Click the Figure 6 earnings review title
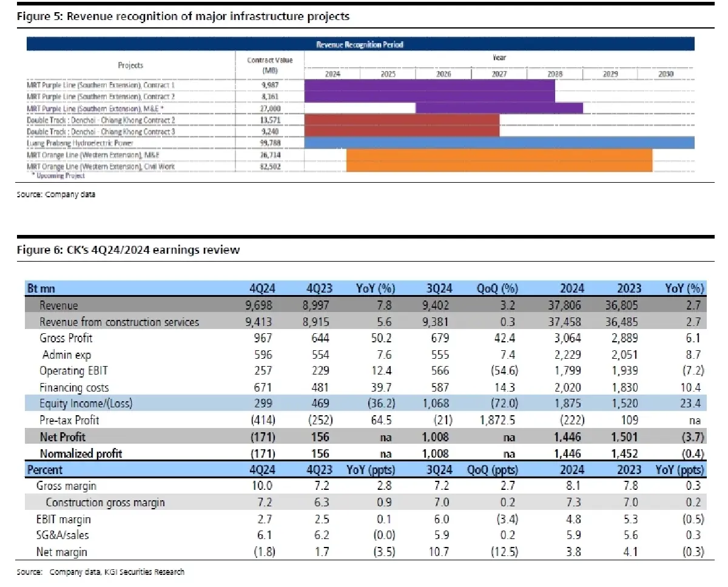 (x=128, y=250)
